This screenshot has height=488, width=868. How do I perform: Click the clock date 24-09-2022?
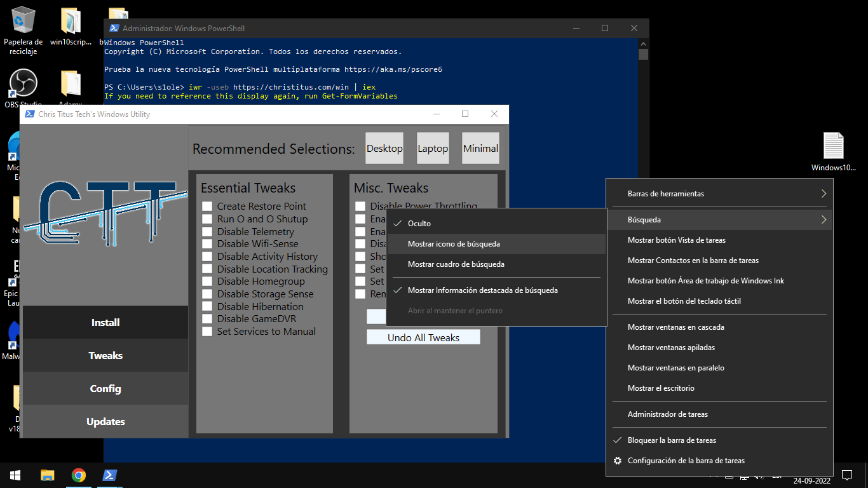813,481
